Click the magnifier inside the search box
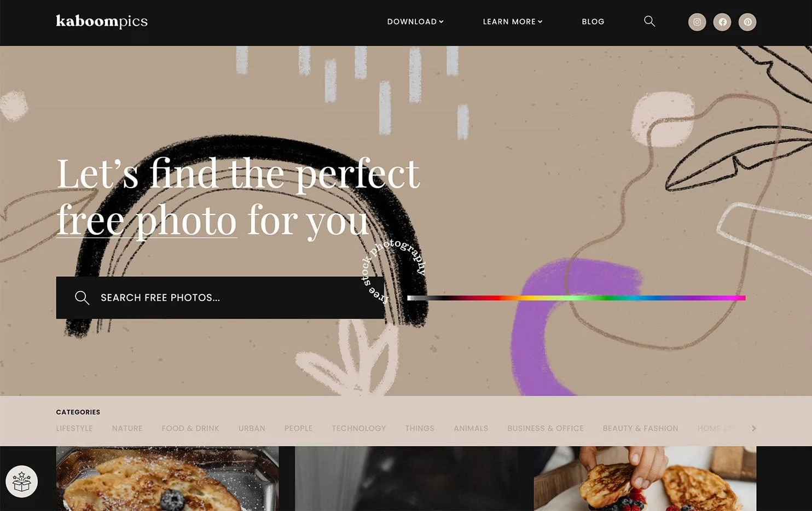Screen dimensions: 812x511 pos(82,298)
